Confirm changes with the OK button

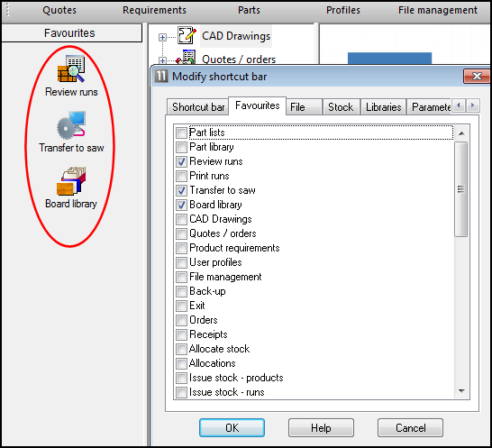(x=232, y=427)
